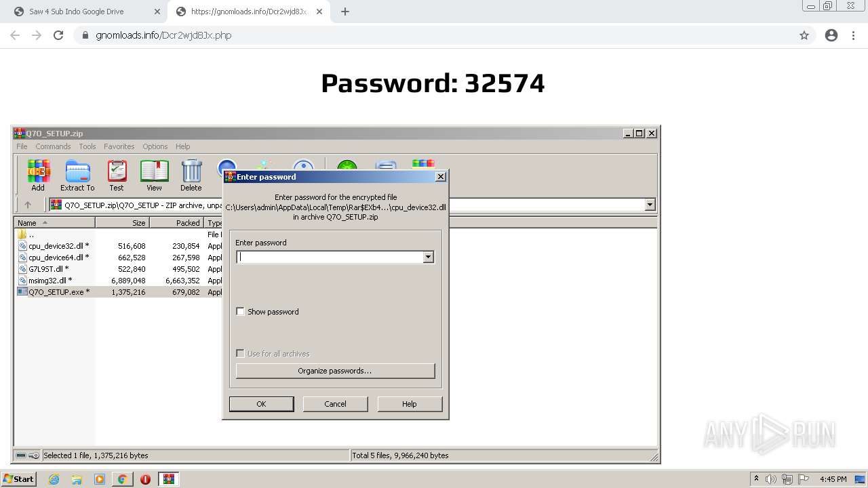Open the media player taskbar icon
The image size is (868, 488).
pos(100,479)
